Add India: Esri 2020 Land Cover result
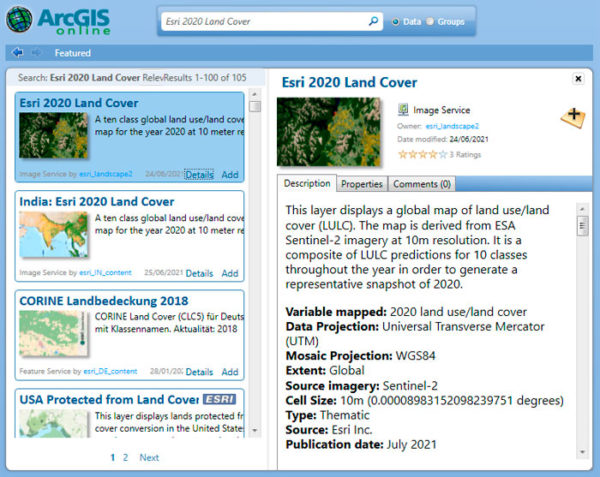Viewport: 600px width, 477px height. click(x=230, y=273)
